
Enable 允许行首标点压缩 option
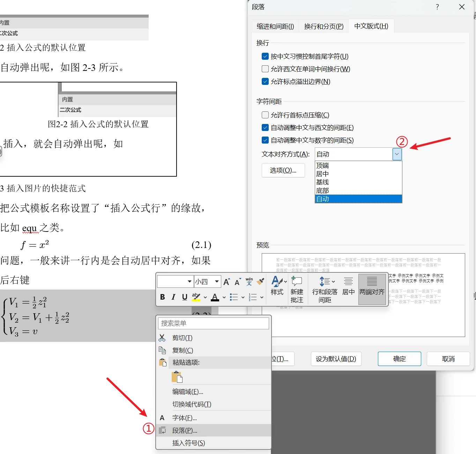point(265,115)
